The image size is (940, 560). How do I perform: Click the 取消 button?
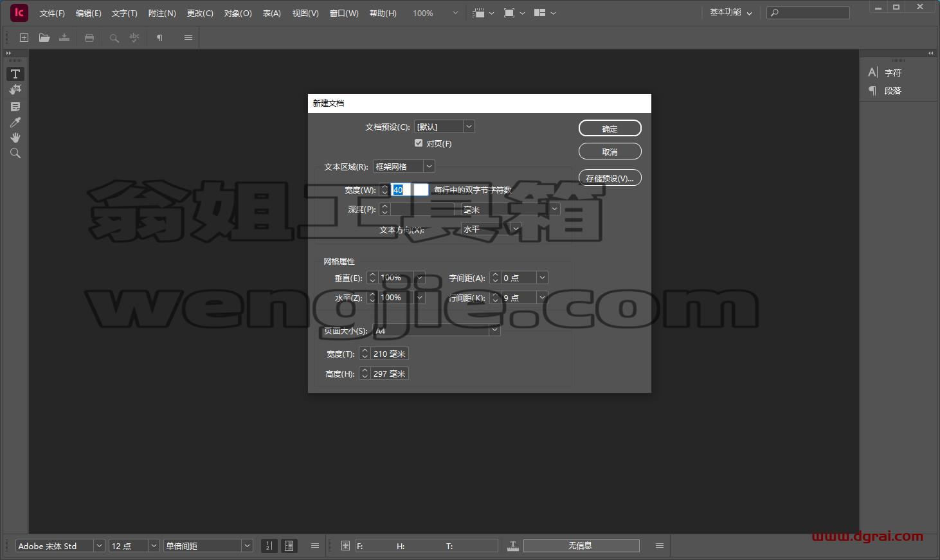610,152
